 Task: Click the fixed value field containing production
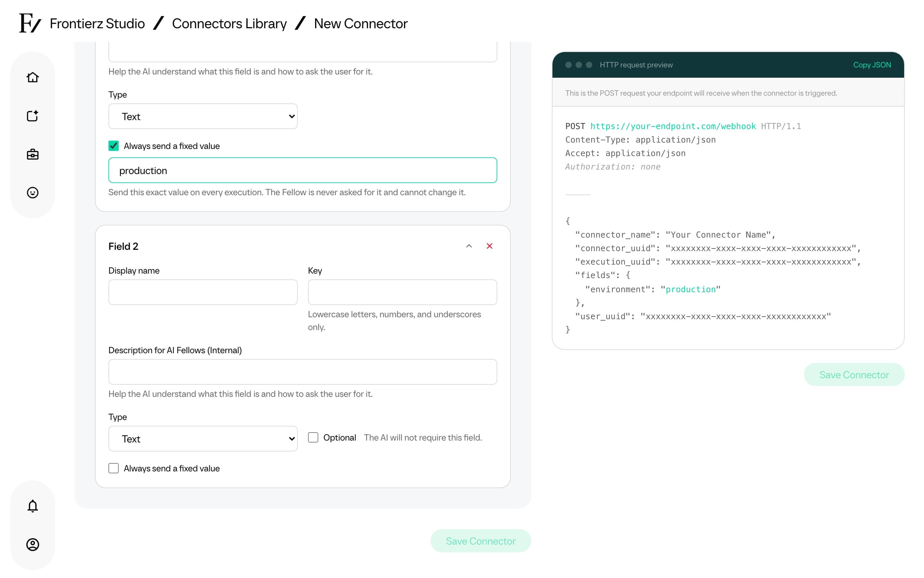pos(303,171)
